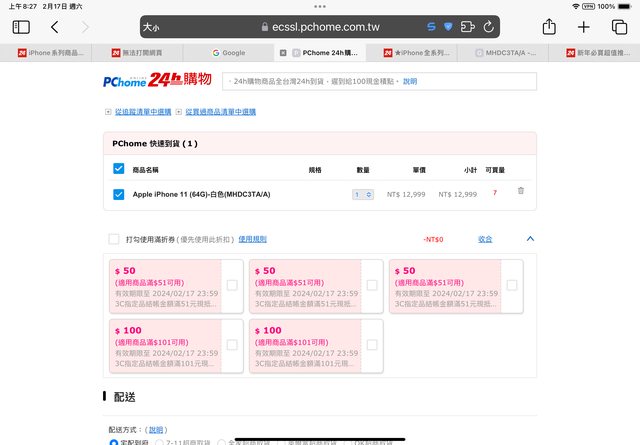Open the 使用規則 link
Screen dimensions: 640x445
252,240
